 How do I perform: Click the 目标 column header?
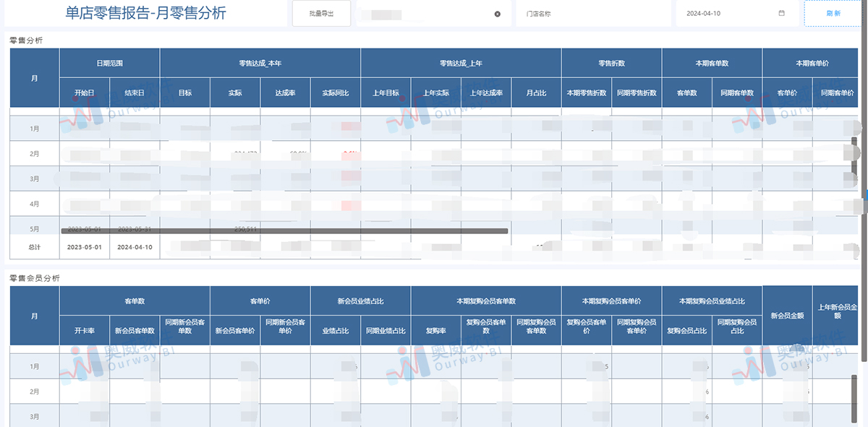(185, 93)
